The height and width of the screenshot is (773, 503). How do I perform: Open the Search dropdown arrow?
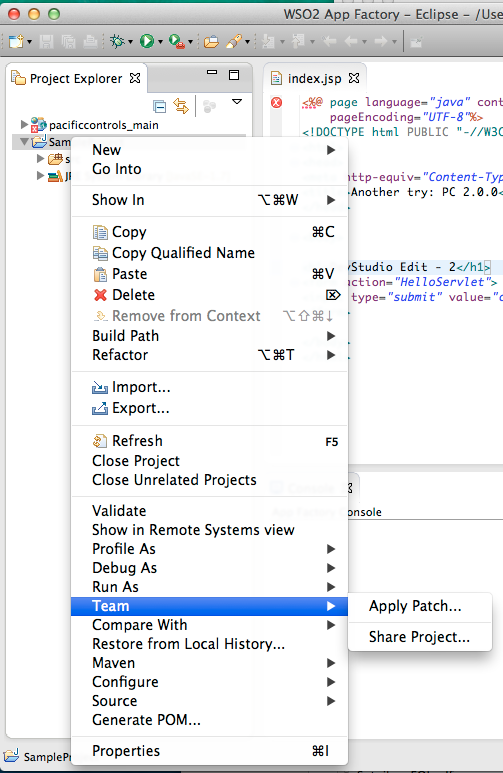click(x=247, y=42)
